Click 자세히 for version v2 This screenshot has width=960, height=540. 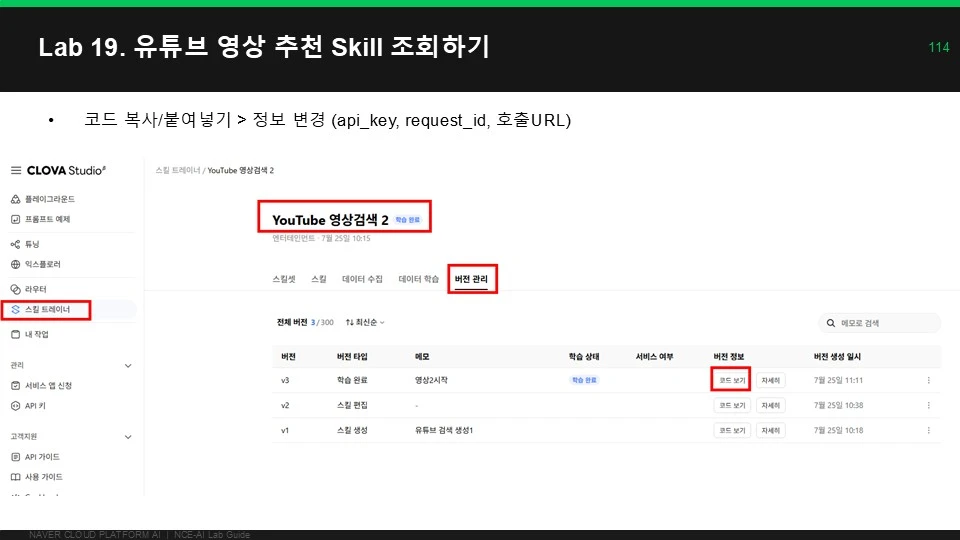point(770,405)
